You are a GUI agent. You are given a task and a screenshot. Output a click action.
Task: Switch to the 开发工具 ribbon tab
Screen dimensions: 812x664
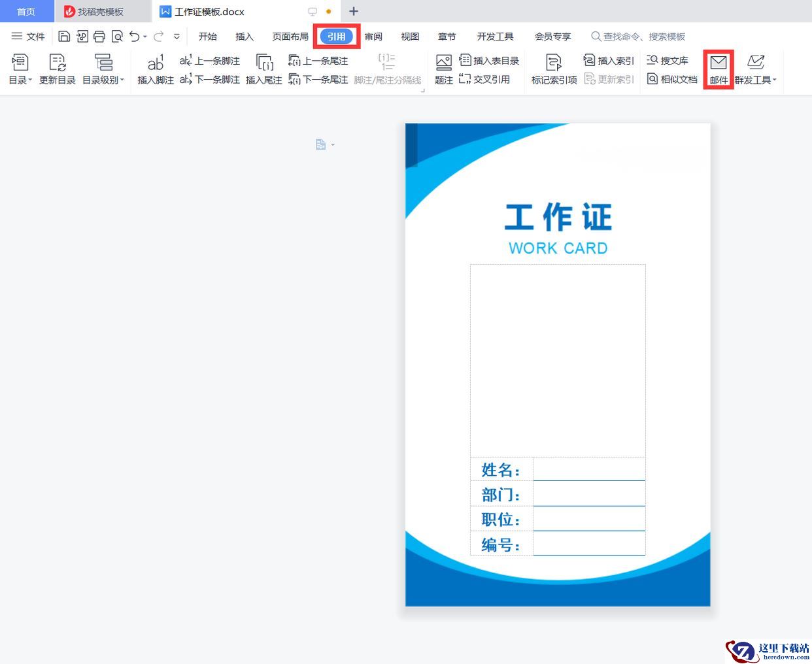click(495, 37)
